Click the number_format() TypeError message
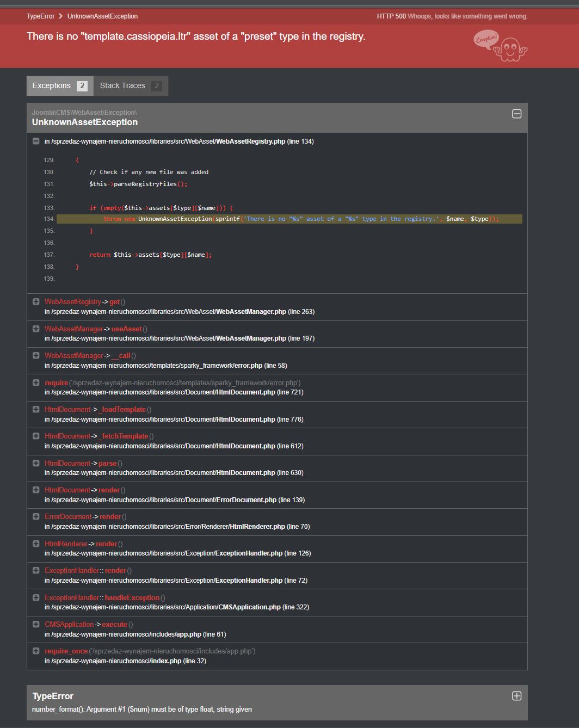The image size is (579, 728). coord(142,710)
